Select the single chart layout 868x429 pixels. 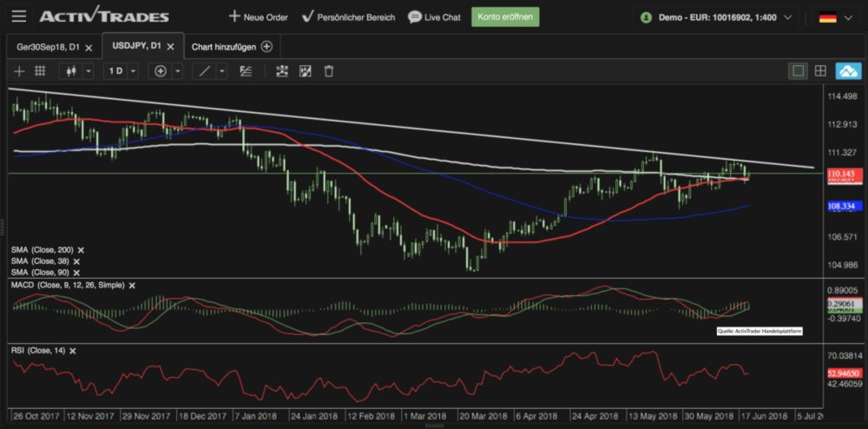click(x=799, y=71)
